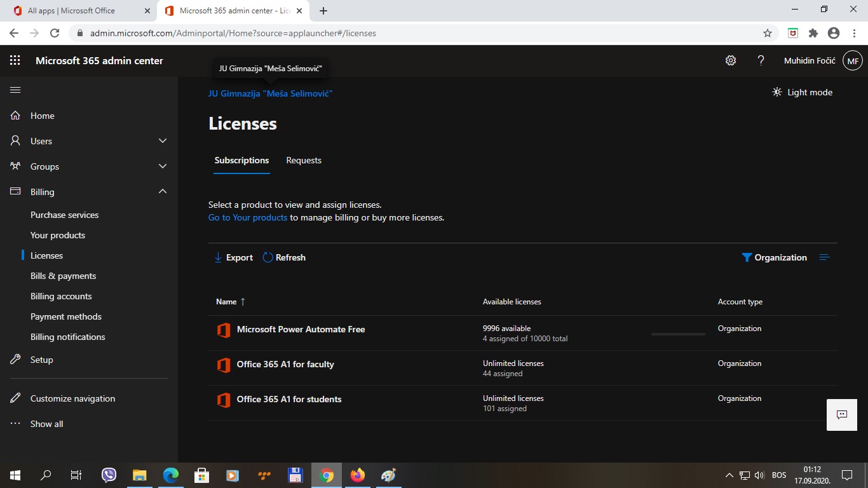Click Office icon beside A1 for students

[x=223, y=400]
